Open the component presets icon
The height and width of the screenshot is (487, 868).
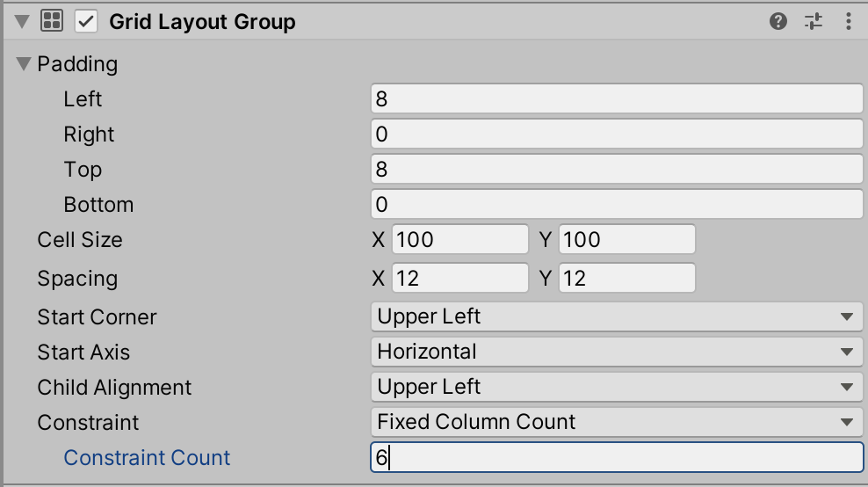(814, 22)
